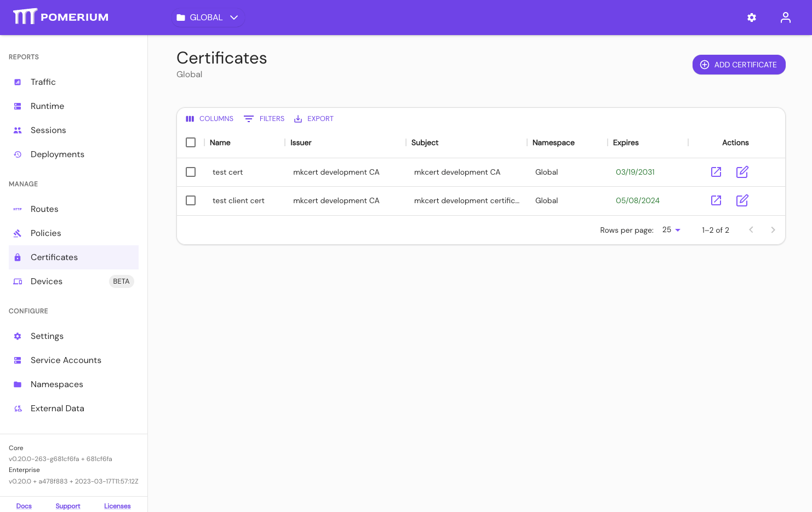Open the Docs link
Screen dimensions: 812x512
click(24, 505)
